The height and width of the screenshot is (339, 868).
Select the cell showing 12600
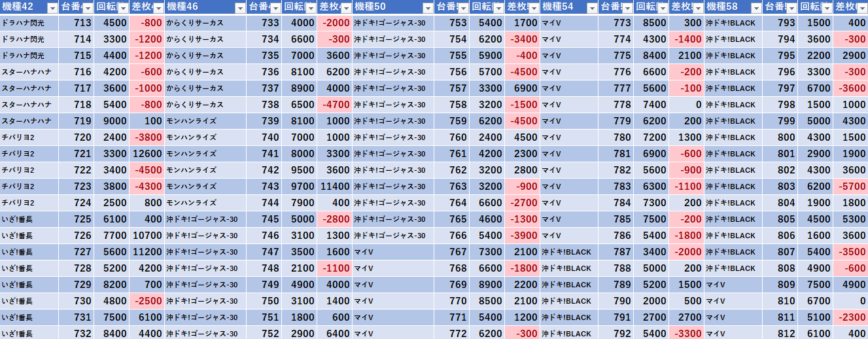[x=147, y=154]
